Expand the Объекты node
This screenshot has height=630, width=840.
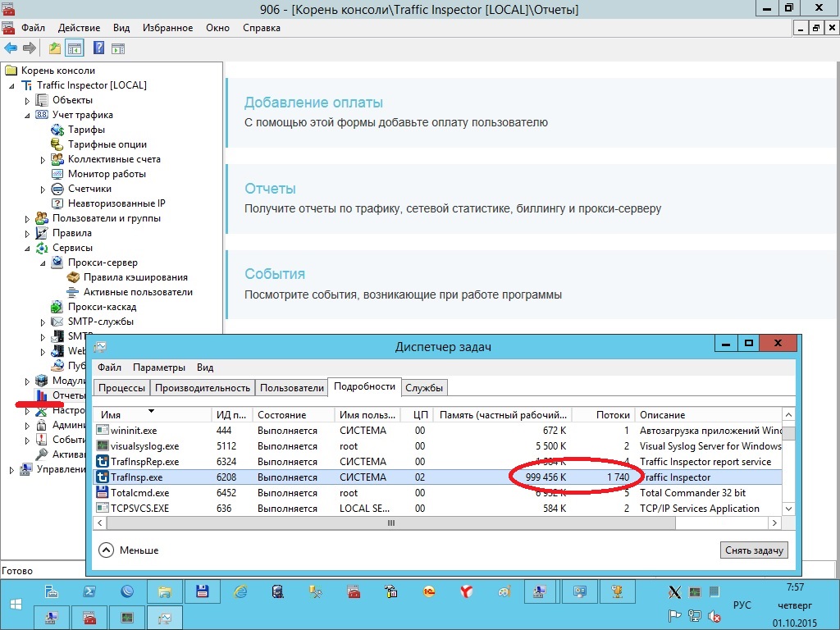coord(27,100)
